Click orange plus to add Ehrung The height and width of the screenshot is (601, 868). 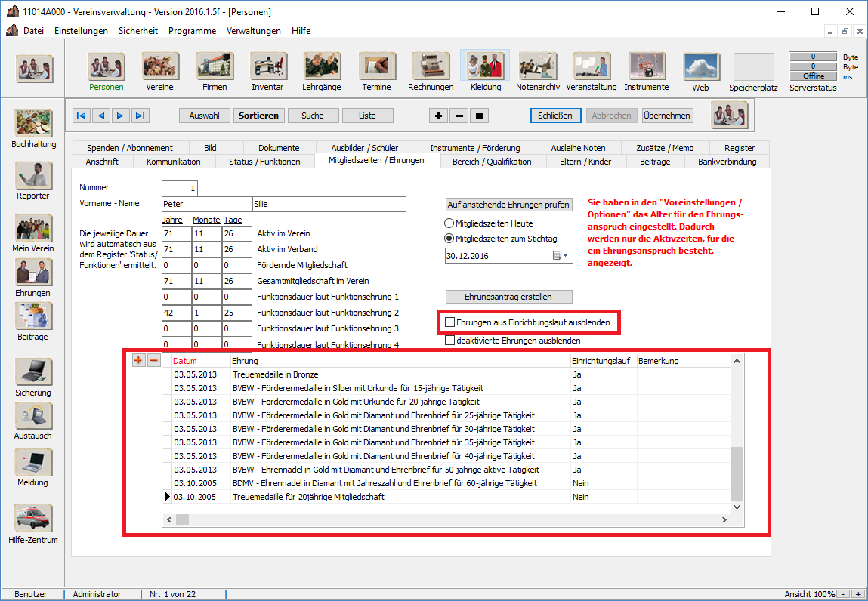coord(138,361)
